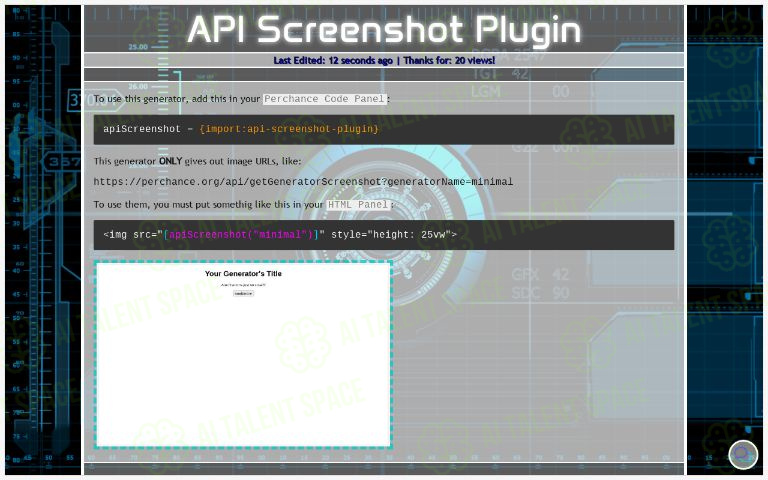The image size is (768, 480).
Task: Click the style="height: 25vw" code text
Action: point(391,235)
